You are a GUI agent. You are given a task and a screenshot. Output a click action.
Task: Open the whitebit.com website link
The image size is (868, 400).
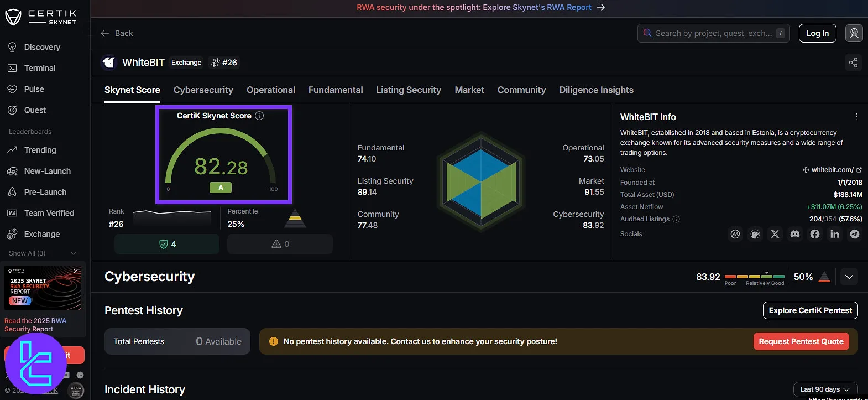coord(832,170)
